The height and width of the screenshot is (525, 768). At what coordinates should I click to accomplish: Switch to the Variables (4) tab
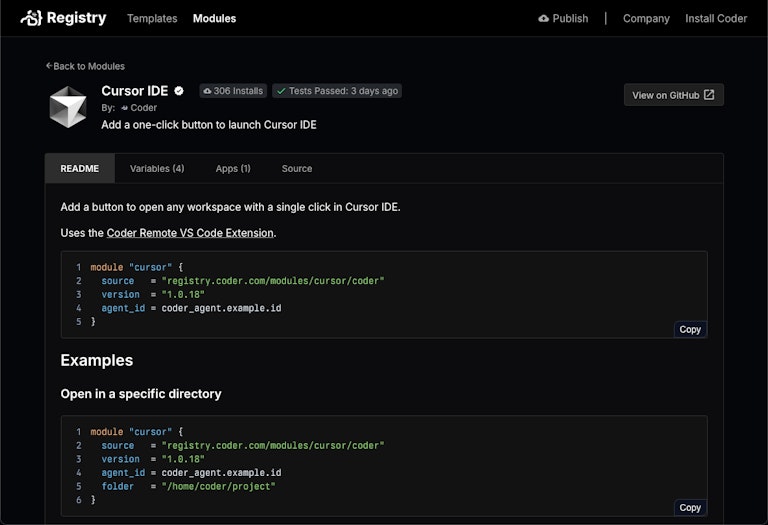tap(157, 168)
